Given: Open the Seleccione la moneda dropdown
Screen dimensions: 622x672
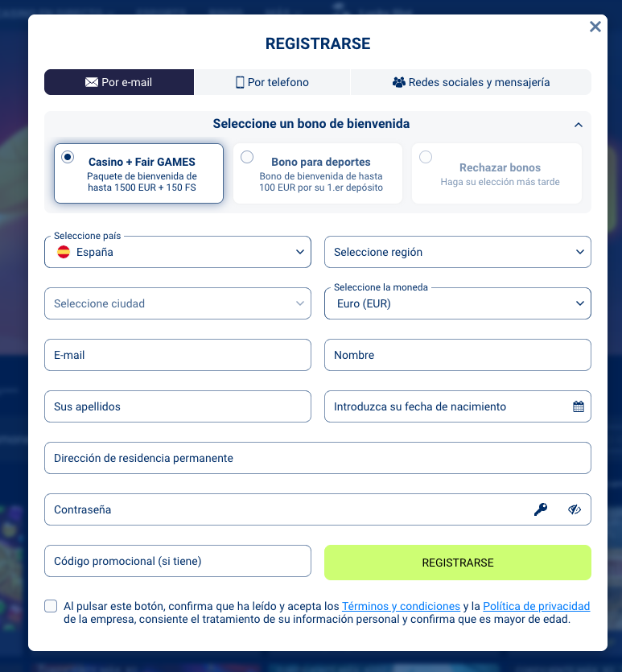Looking at the screenshot, I should [x=457, y=303].
